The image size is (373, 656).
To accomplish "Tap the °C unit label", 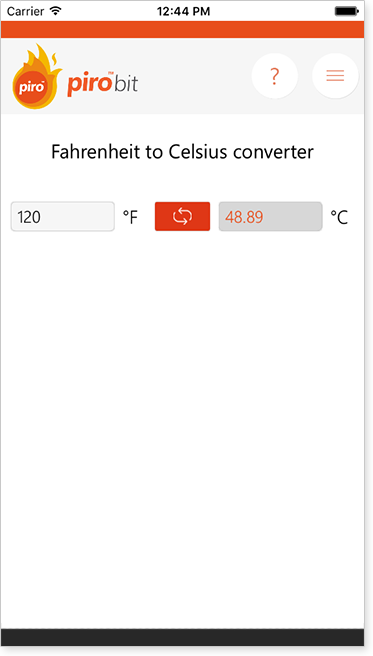I will [x=339, y=217].
